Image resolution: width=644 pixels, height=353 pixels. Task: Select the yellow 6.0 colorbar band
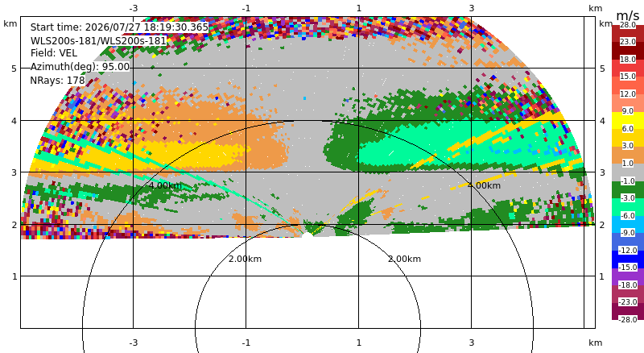point(628,120)
